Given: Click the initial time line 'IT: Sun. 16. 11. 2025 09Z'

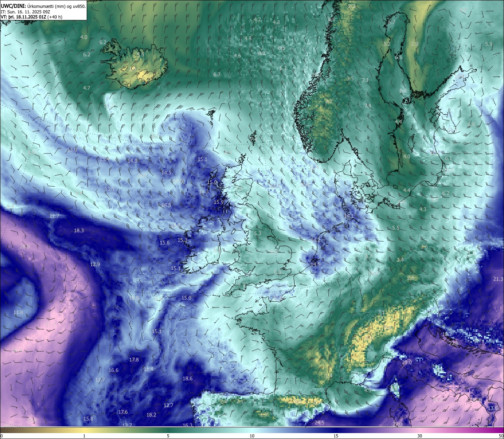Looking at the screenshot, I should [x=26, y=12].
